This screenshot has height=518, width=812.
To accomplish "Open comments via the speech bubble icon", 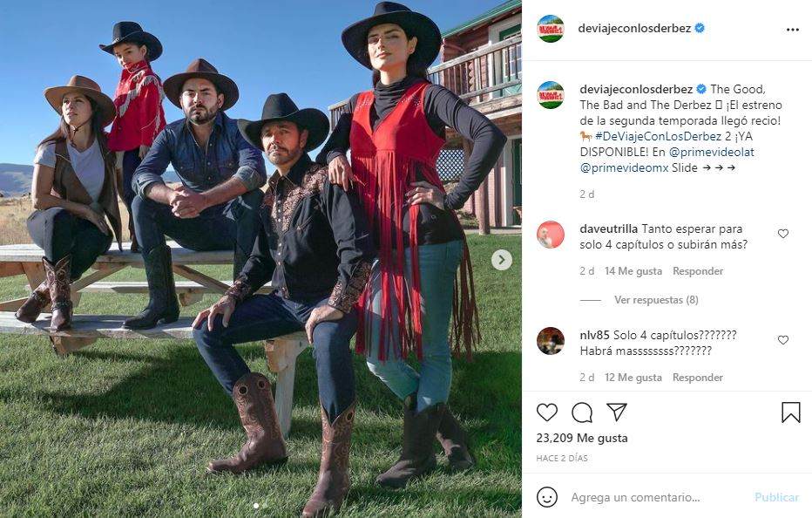I will click(582, 412).
